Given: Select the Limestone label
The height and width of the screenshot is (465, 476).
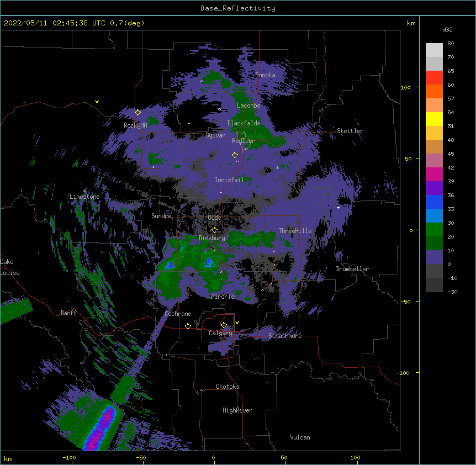Looking at the screenshot, I should point(84,197).
